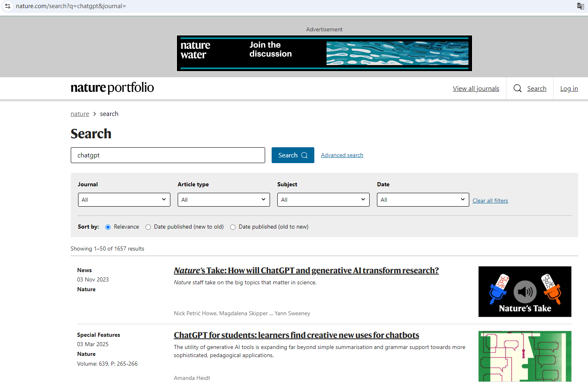Sort by Date published (old to new)
Screen dimensions: 588x386
[x=233, y=227]
